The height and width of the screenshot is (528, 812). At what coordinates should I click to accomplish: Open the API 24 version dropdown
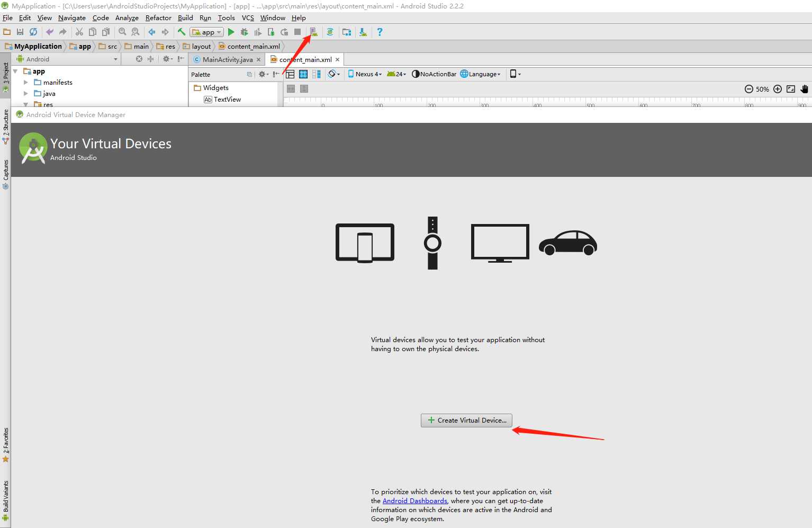coord(396,74)
